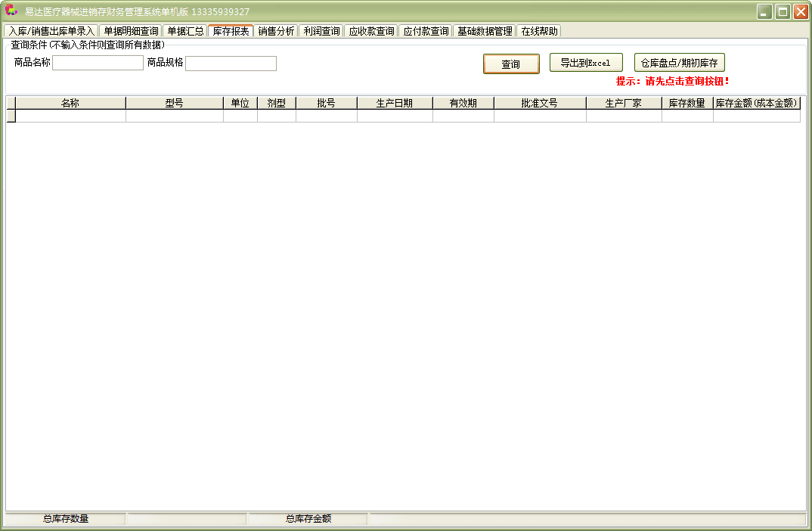Focus the 商品规格 input field

coord(231,64)
